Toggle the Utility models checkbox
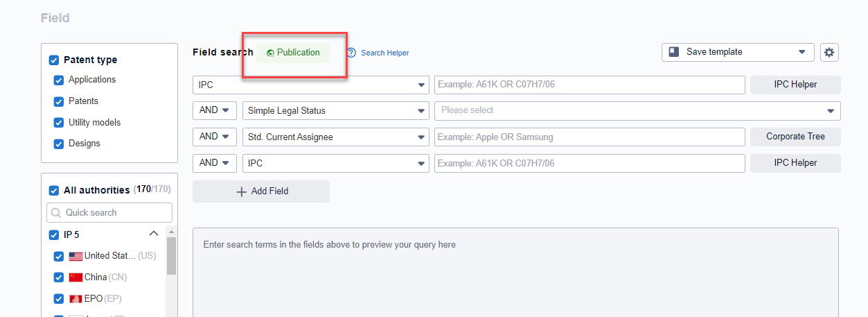Image resolution: width=868 pixels, height=317 pixels. coord(59,123)
